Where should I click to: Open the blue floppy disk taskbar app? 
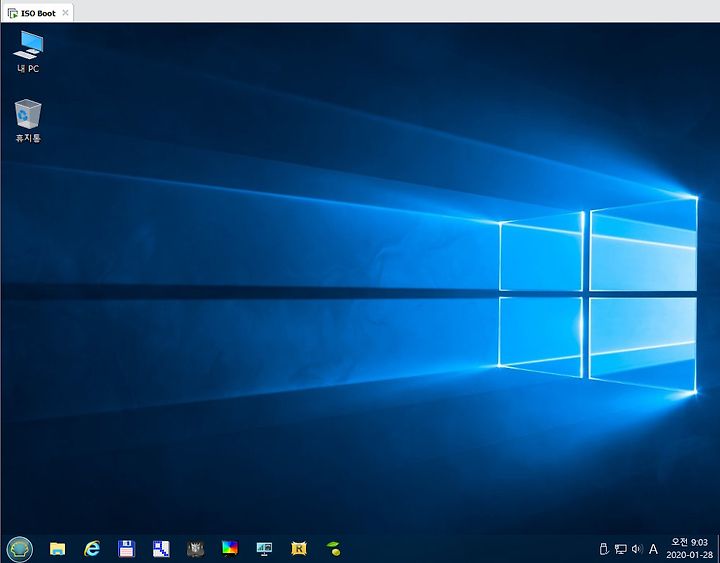pyautogui.click(x=126, y=549)
